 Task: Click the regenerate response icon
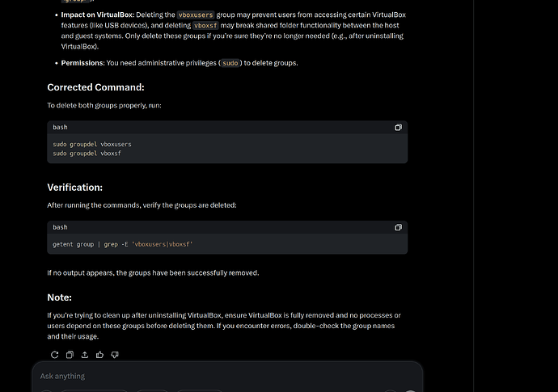[54, 354]
